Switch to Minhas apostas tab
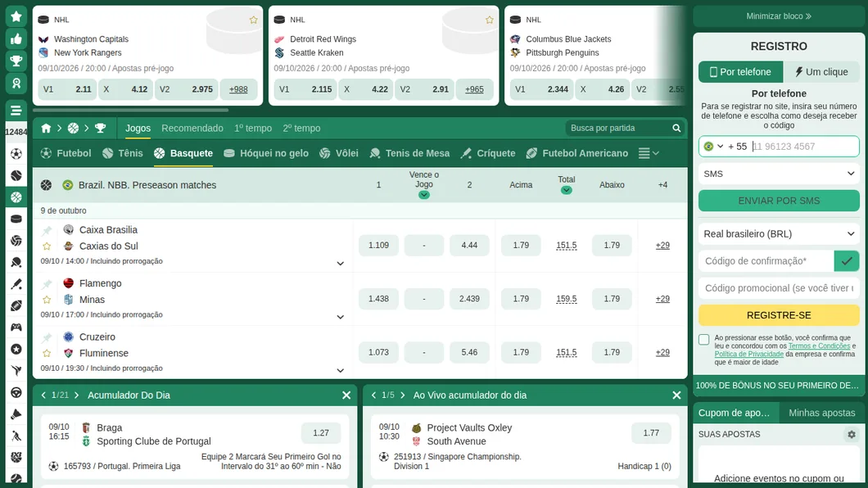This screenshot has height=488, width=868. [822, 413]
